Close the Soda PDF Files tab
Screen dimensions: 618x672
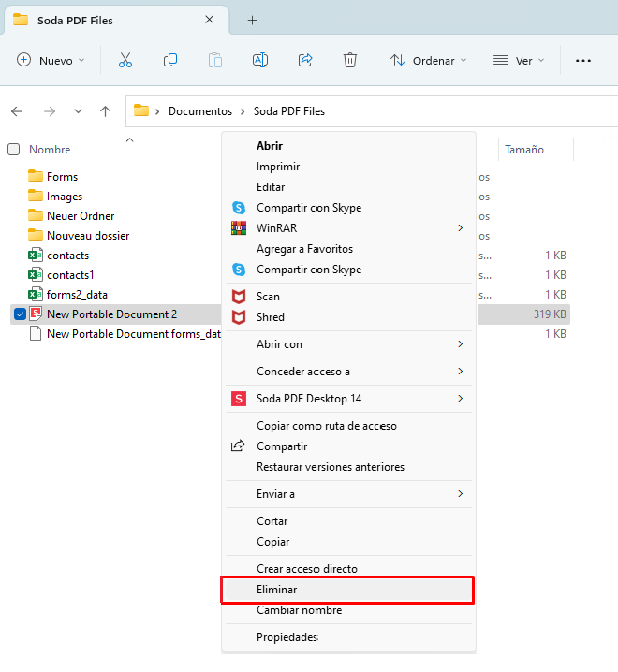pyautogui.click(x=210, y=20)
